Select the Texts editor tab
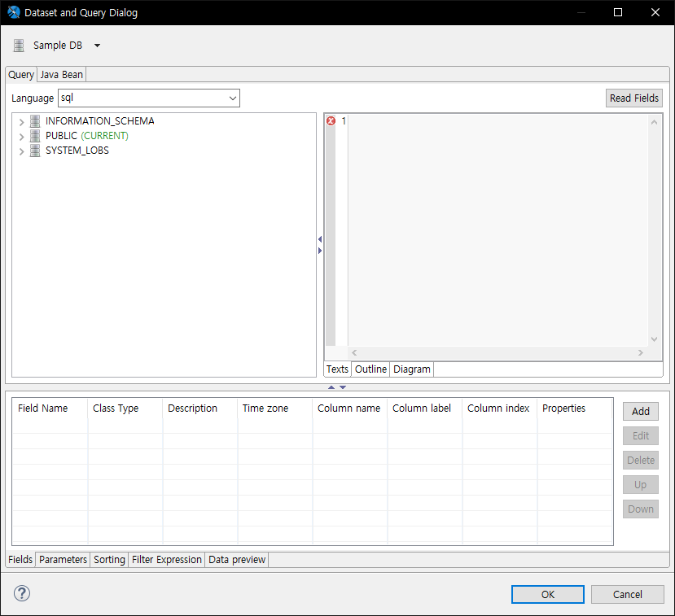The image size is (675, 616). (x=337, y=369)
